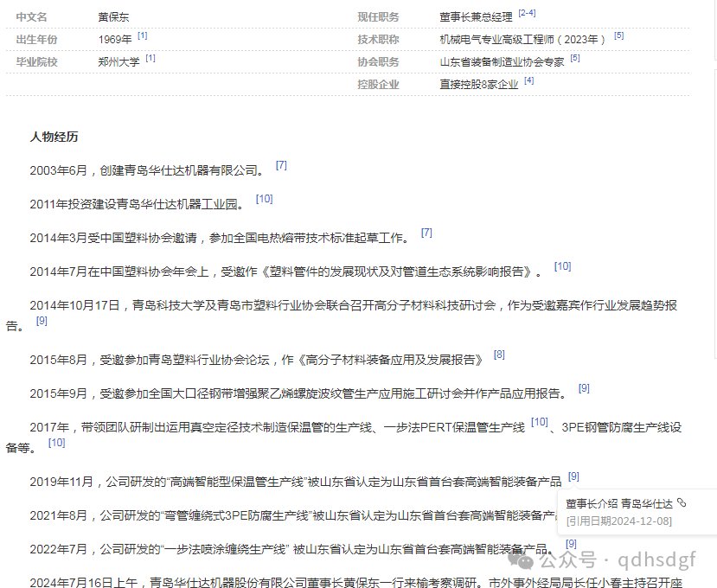The width and height of the screenshot is (717, 588).
Task: Click the value 郑州大学
Action: point(118,62)
